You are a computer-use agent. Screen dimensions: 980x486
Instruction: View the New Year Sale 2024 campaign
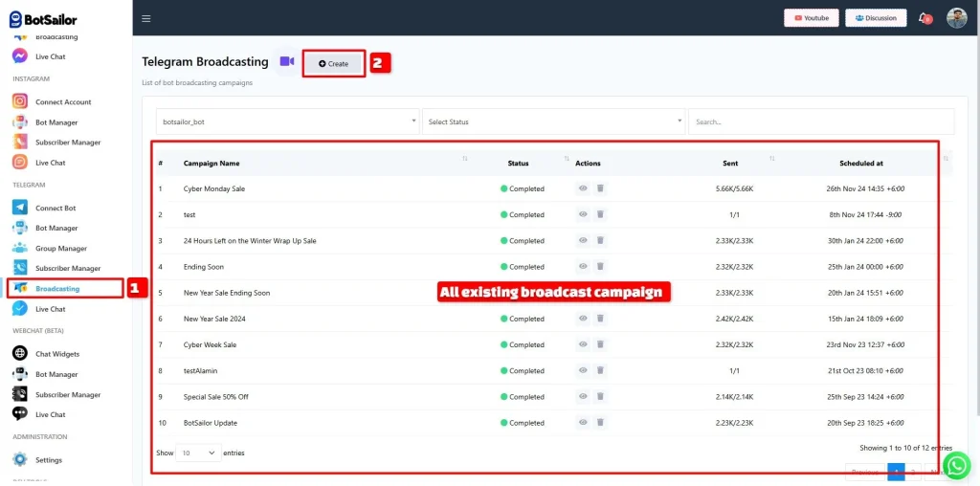[583, 319]
